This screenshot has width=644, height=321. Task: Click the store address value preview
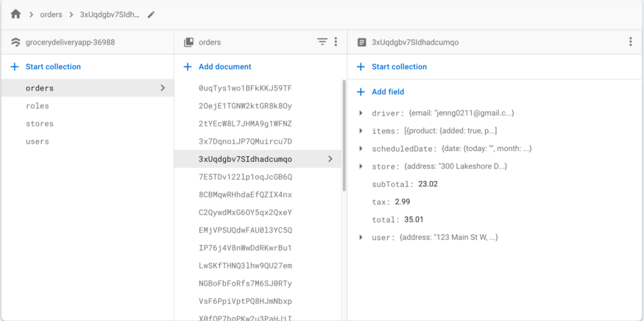pos(456,166)
